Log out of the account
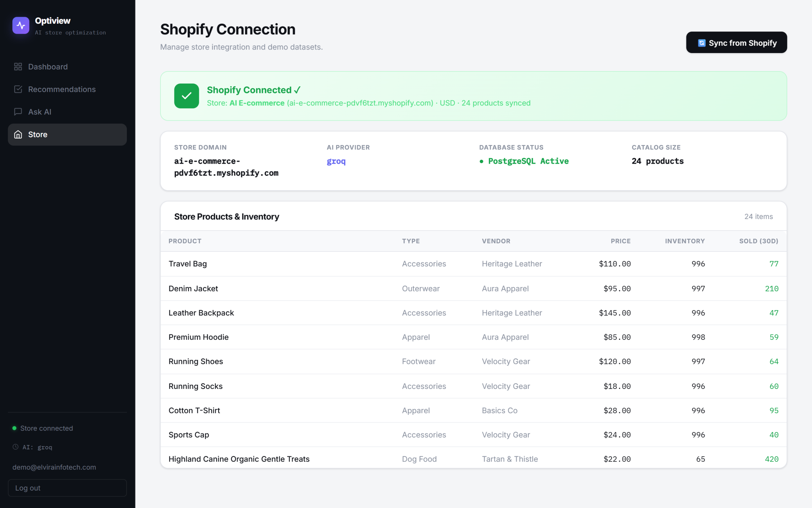 point(67,488)
